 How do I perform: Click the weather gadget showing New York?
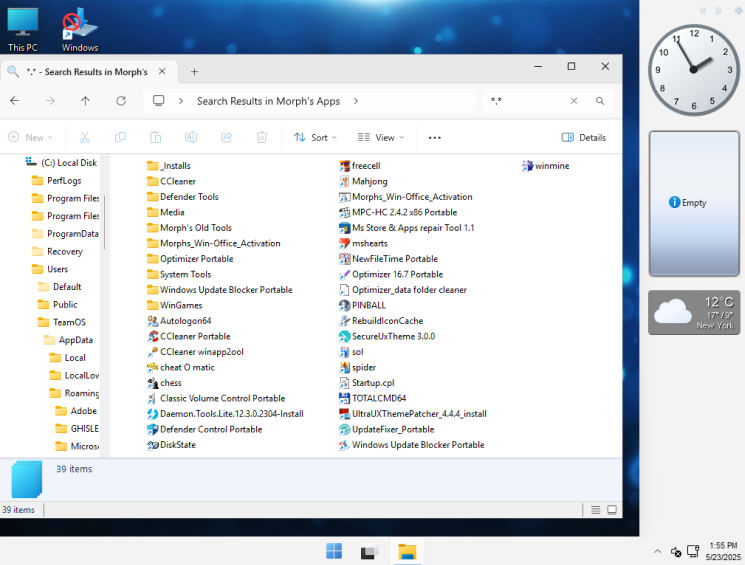pos(694,313)
